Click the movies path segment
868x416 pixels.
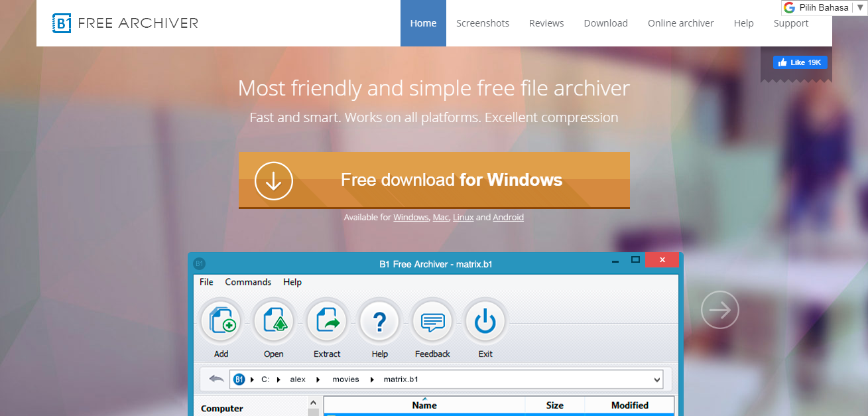[345, 380]
